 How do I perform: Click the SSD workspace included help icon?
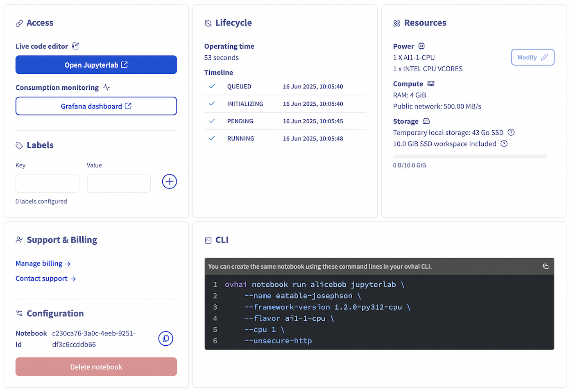504,144
